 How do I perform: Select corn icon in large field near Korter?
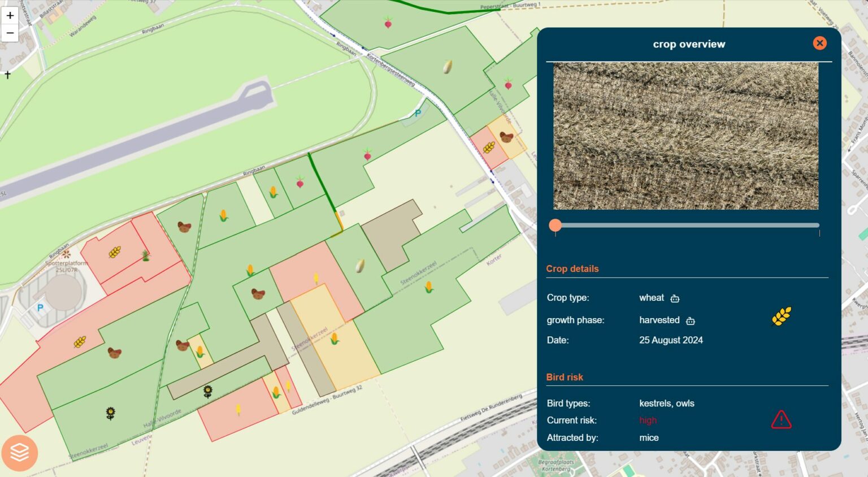429,287
